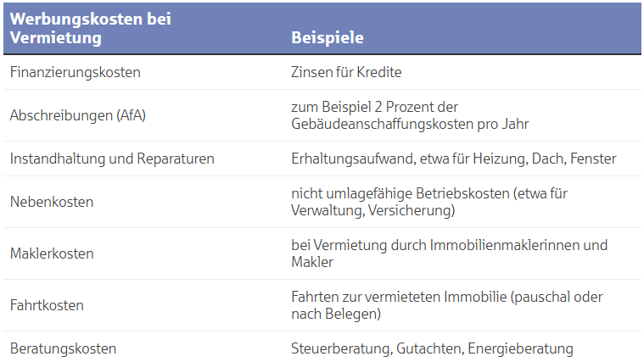644x362 pixels.
Task: Click 'bei Vermietung durch Immobilienmaklerinnen und' text
Action: coord(450,245)
